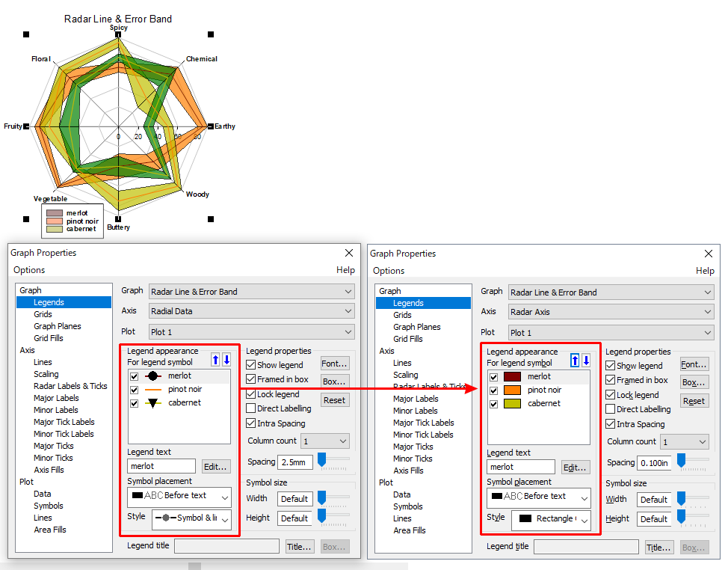Select Radar Labels & Ticks in left tree
Image resolution: width=728 pixels, height=570 pixels.
point(70,386)
